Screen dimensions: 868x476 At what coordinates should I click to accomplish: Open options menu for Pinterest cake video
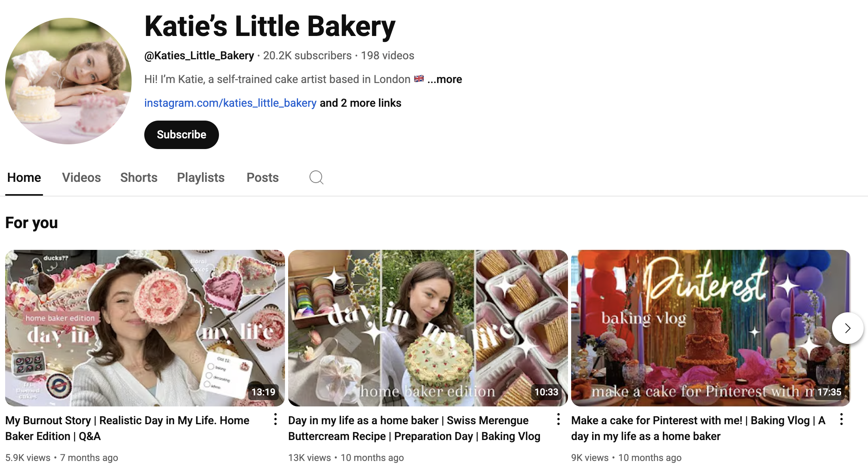pos(841,419)
